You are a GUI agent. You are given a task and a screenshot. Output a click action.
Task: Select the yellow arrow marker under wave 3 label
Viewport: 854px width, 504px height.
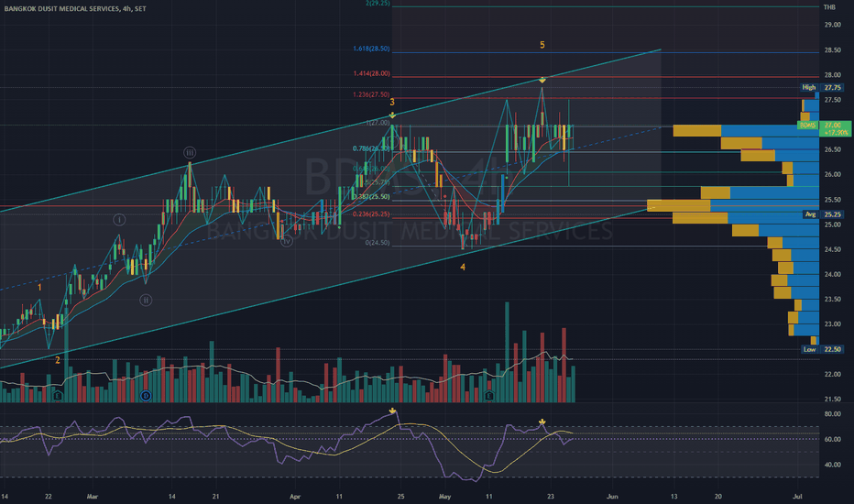tap(392, 115)
